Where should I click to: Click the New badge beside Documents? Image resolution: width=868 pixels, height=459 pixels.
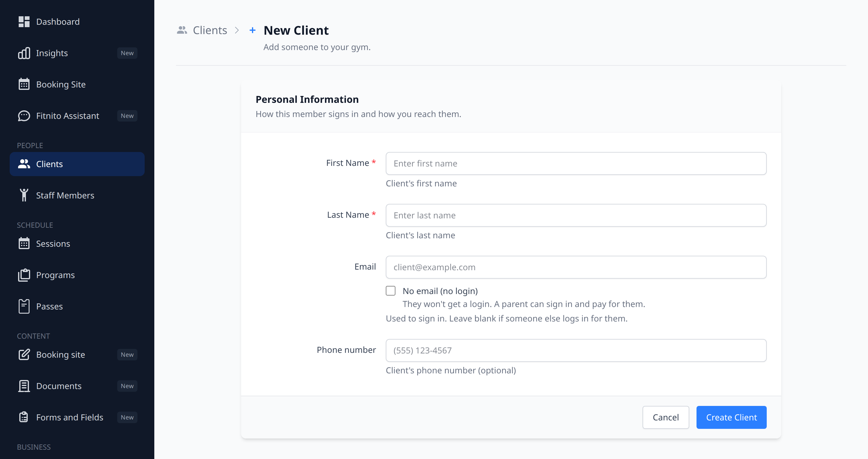click(127, 386)
